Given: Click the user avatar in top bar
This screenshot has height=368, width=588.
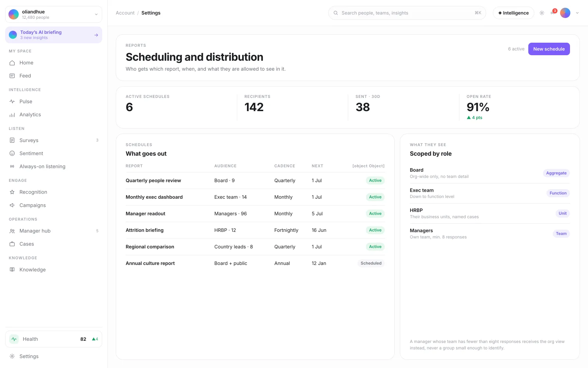Looking at the screenshot, I should tap(565, 13).
